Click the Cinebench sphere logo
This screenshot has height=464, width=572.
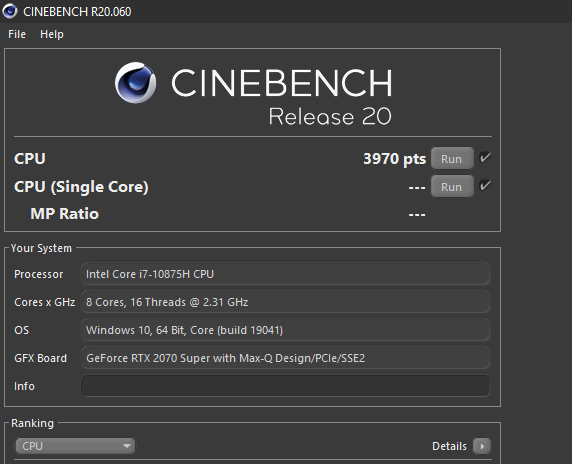point(136,82)
